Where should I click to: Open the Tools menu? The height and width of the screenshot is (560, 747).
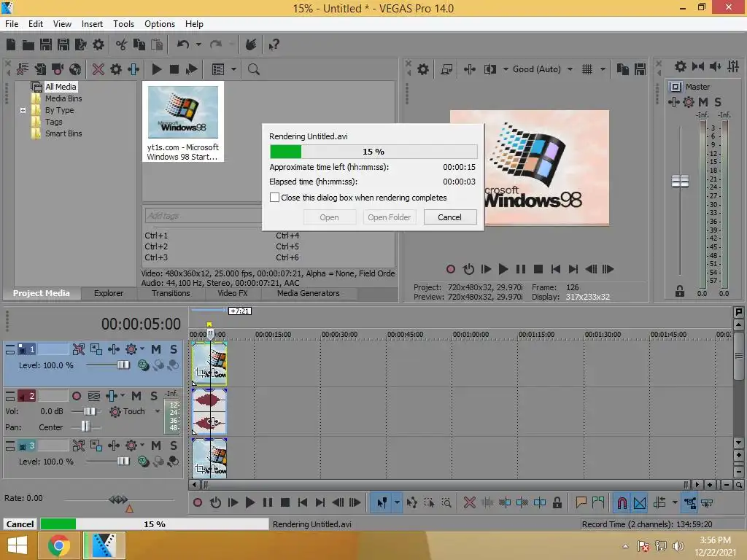(123, 24)
